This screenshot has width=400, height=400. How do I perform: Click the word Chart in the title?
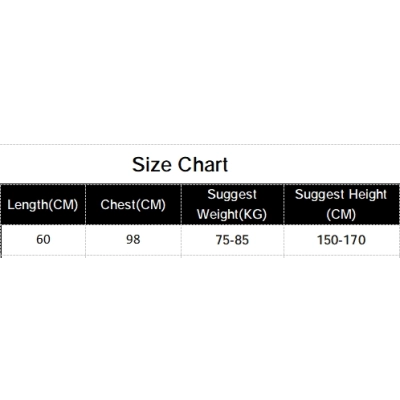[x=203, y=164]
